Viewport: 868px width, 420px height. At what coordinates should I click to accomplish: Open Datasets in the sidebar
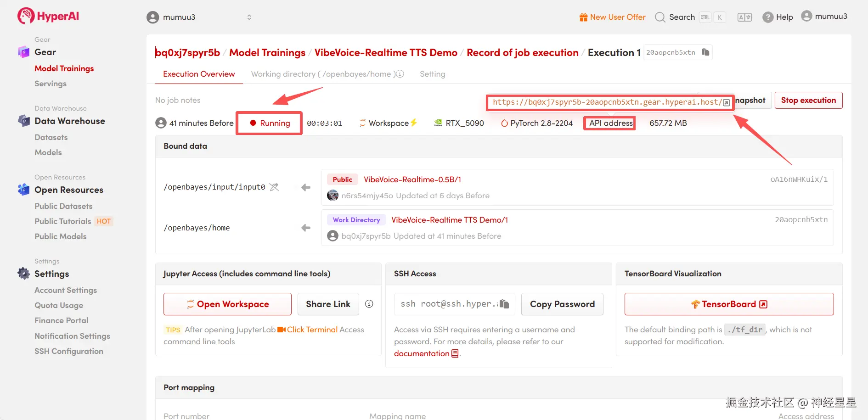[x=51, y=137]
